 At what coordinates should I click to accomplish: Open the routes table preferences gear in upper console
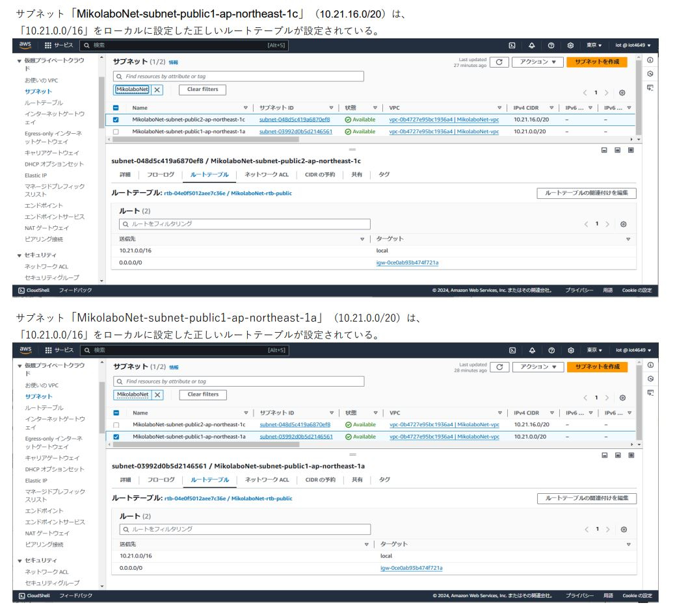point(624,224)
